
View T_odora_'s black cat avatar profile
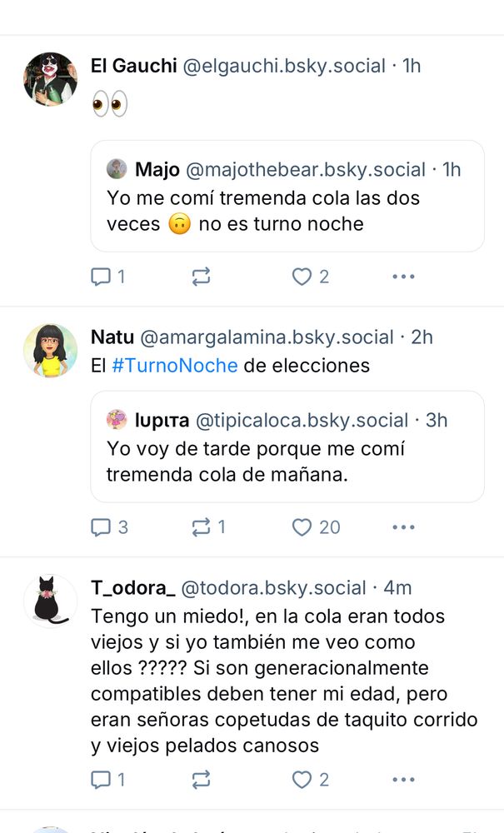click(x=51, y=601)
